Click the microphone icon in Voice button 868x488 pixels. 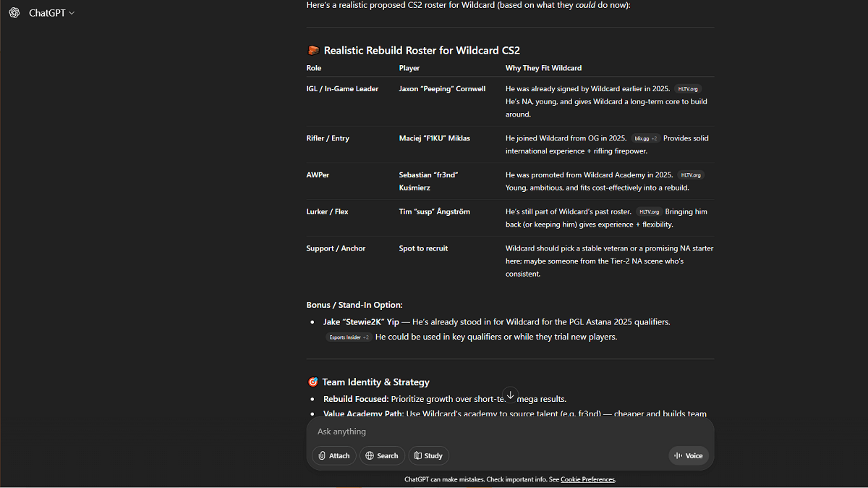pyautogui.click(x=678, y=455)
